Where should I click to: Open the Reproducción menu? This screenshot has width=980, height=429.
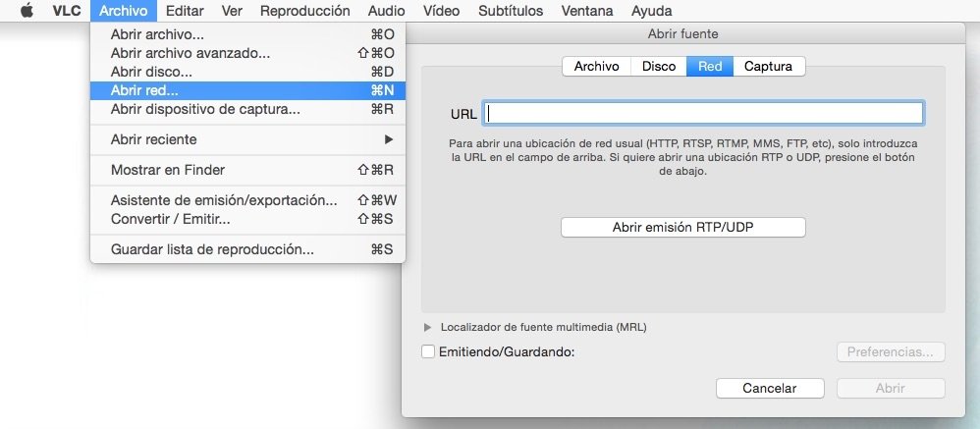click(305, 11)
